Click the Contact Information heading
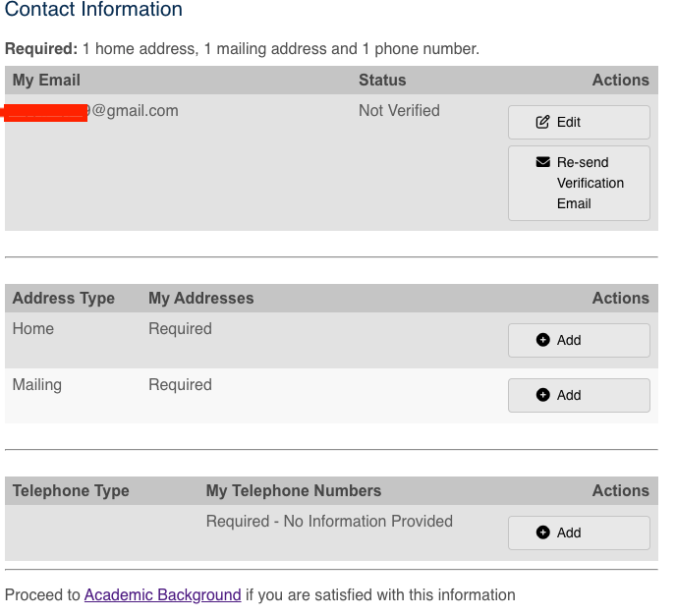This screenshot has width=676, height=616. pyautogui.click(x=93, y=10)
